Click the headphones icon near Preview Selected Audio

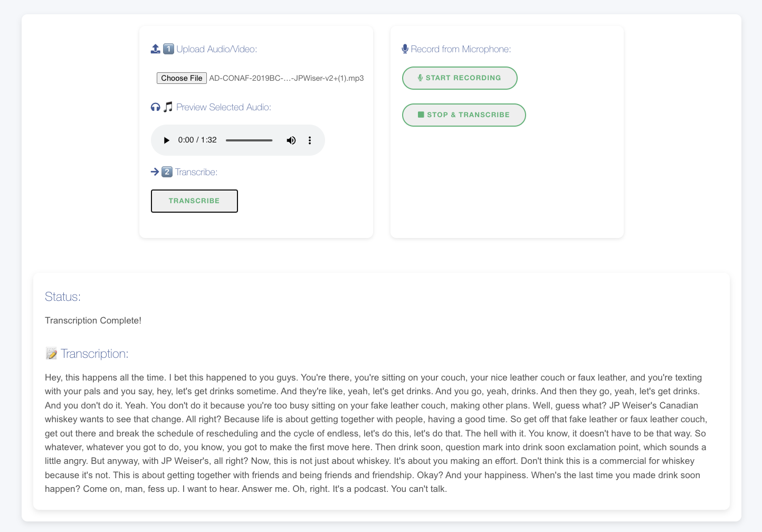155,107
